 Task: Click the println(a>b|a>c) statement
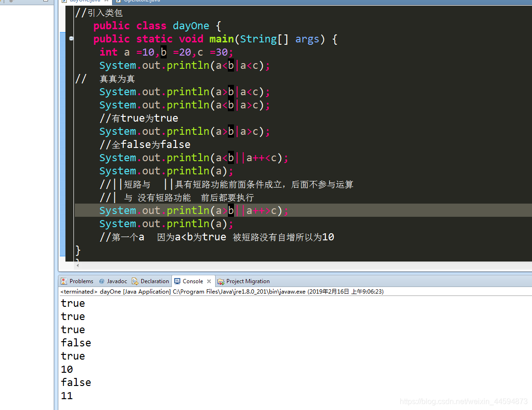tap(185, 131)
